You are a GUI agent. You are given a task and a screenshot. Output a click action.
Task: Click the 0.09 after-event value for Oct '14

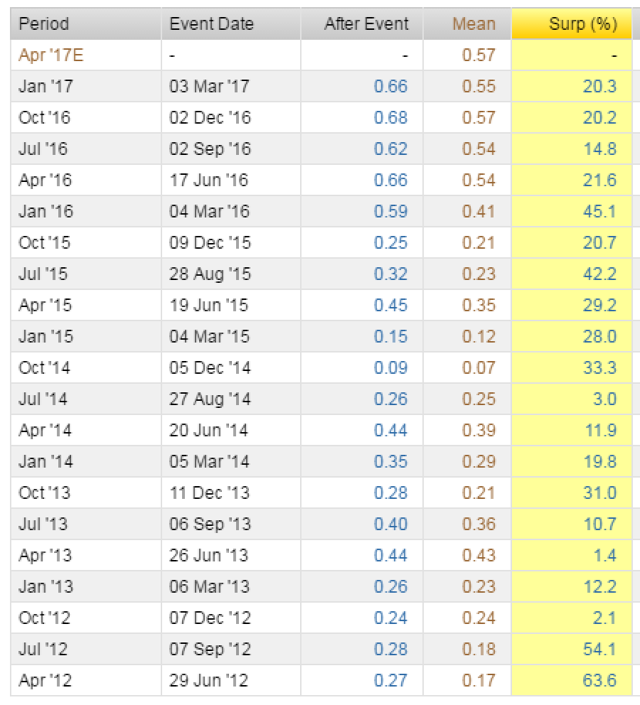[390, 368]
